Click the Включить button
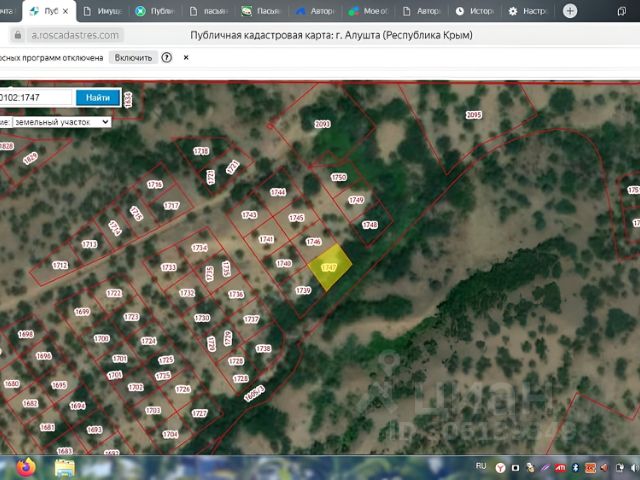 click(133, 58)
